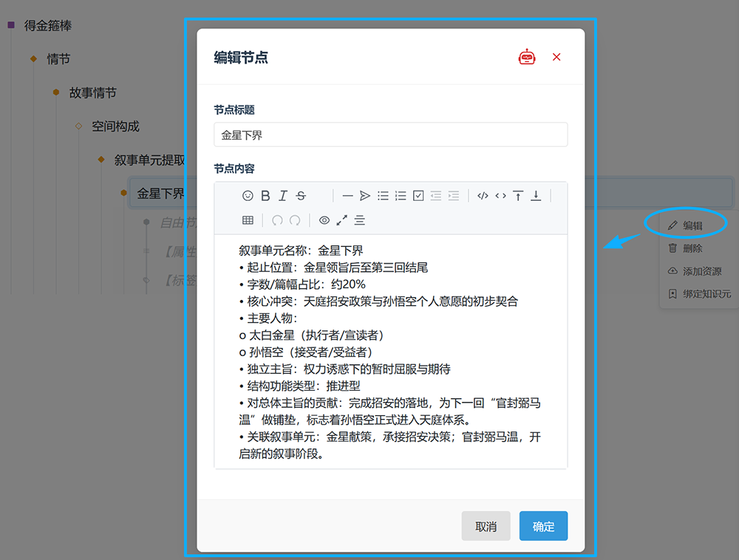
Task: Insert a code block
Action: (483, 196)
